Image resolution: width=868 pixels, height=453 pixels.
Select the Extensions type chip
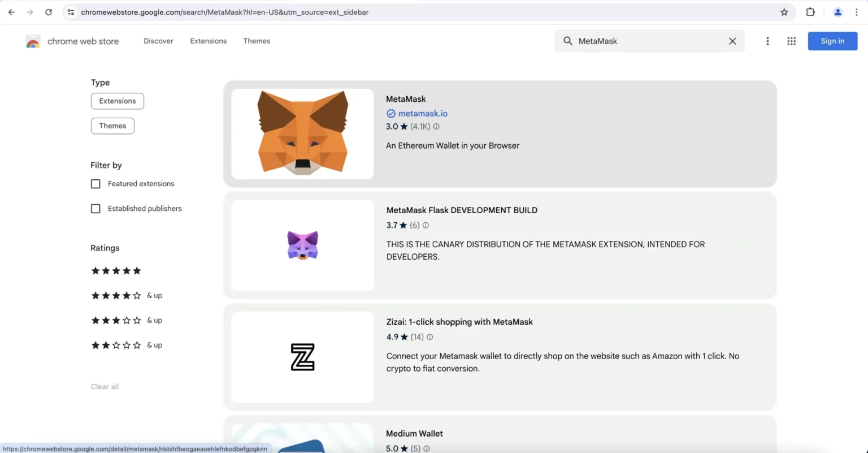118,101
